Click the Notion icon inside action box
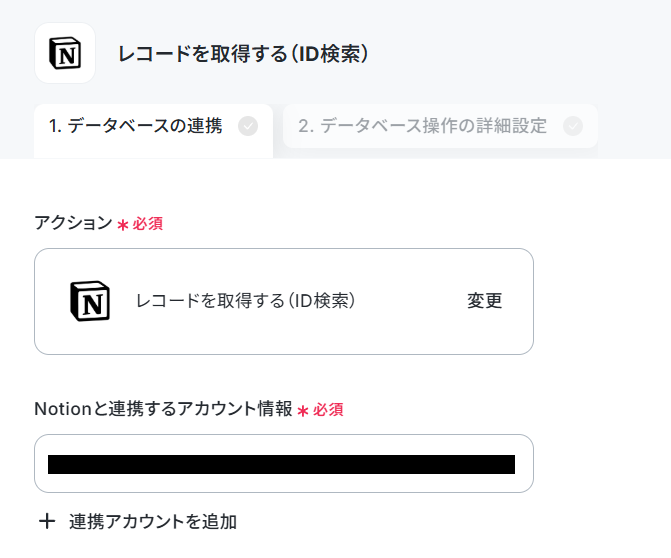671x558 pixels. (x=90, y=301)
